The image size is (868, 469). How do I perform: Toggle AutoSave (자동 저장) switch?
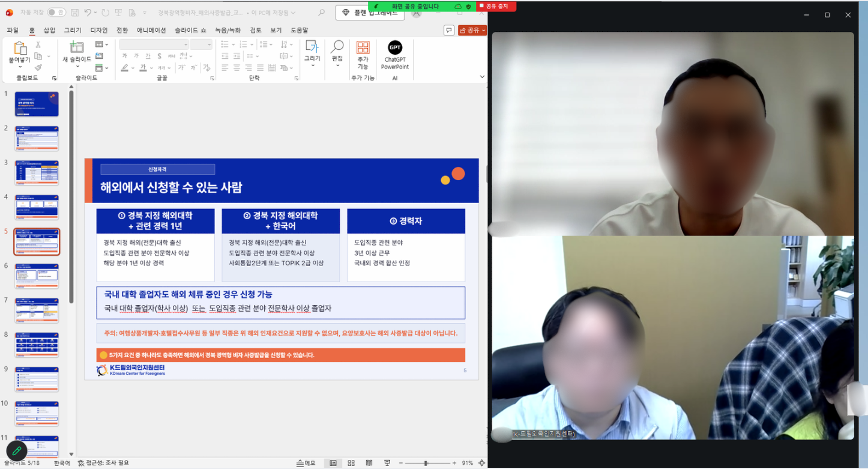(x=56, y=12)
